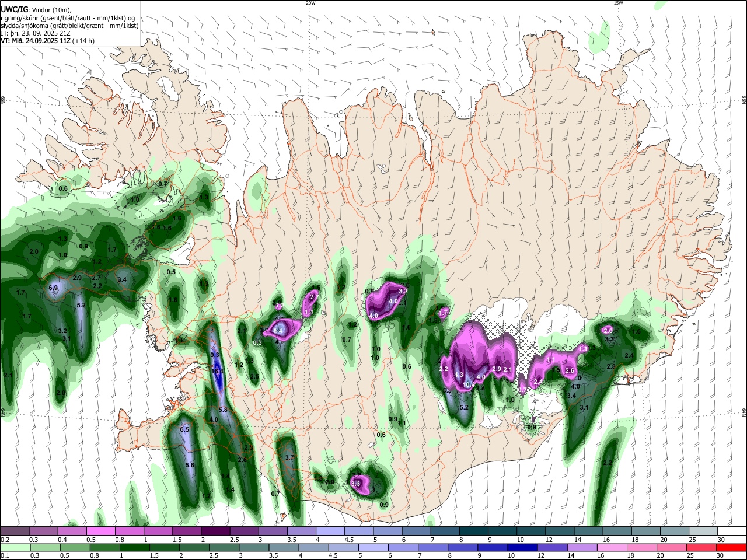The width and height of the screenshot is (747, 560).
Task: Click the 3.7 value on the south coast
Action: [289, 457]
